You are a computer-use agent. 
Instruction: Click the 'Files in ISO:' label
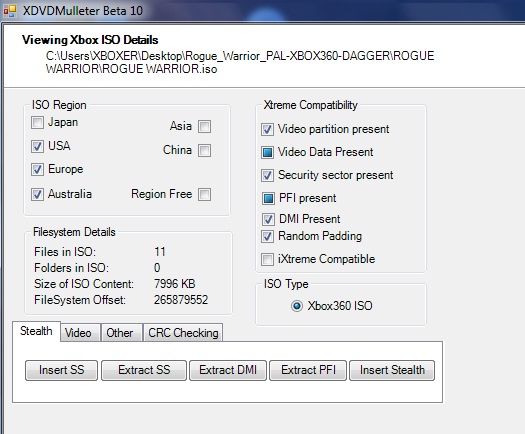65,252
